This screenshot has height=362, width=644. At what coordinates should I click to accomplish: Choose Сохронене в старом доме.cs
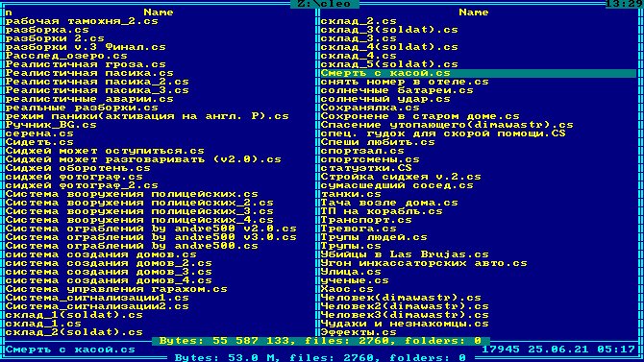coord(420,116)
